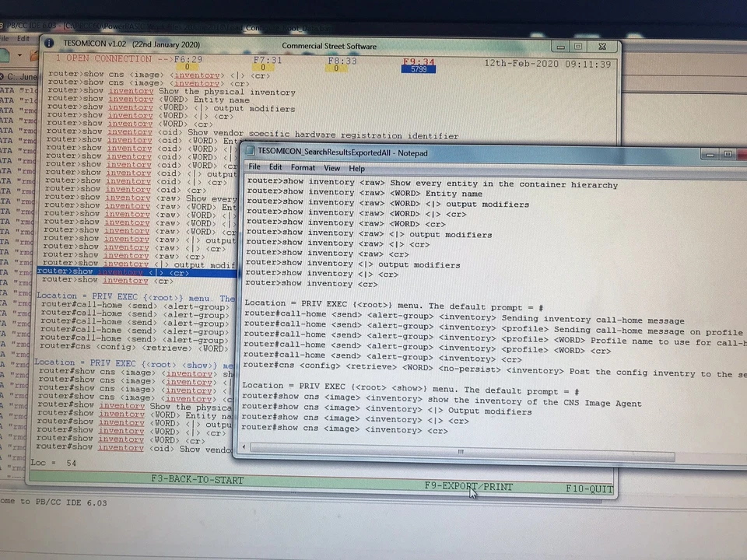Expand the dropdown arrow beside the teal toolbar icon
Screen dimensions: 747x560
click(x=19, y=56)
